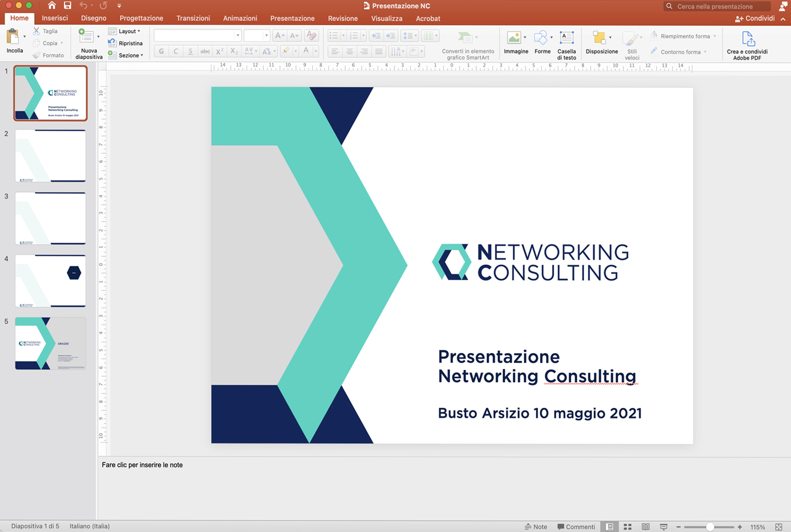
Task: Decrease the list indent level
Action: [376, 35]
